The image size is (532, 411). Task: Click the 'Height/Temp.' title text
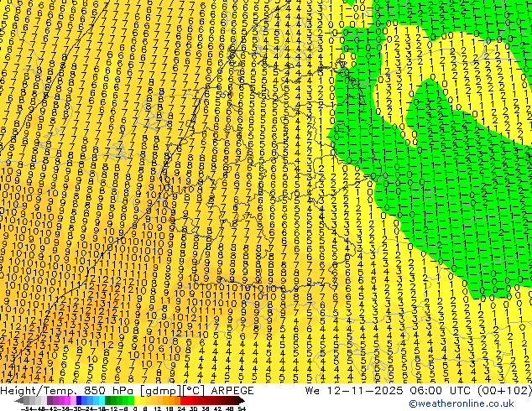click(39, 391)
